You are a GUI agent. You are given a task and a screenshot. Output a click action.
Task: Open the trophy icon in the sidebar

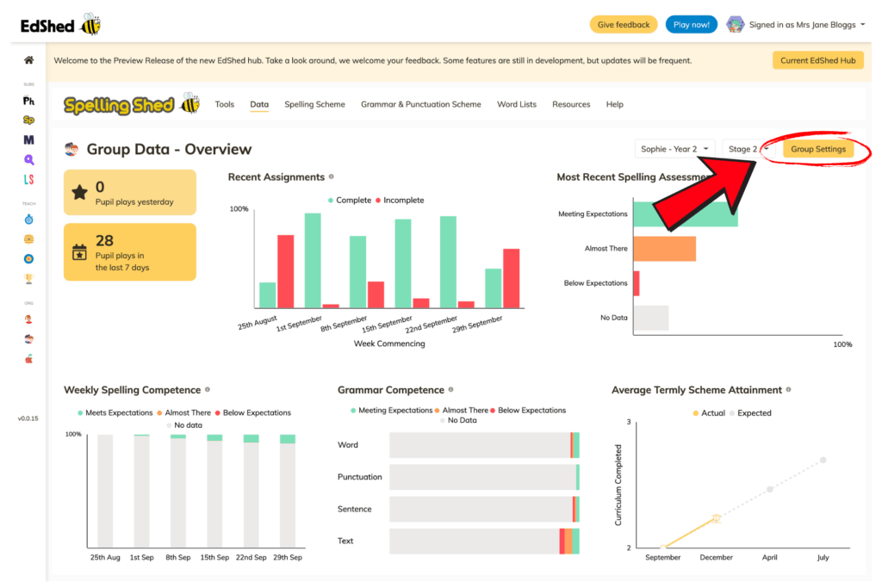pyautogui.click(x=28, y=279)
